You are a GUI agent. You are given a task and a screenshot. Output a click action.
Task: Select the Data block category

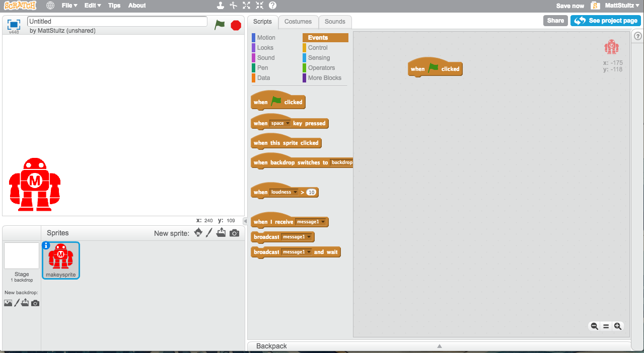263,78
